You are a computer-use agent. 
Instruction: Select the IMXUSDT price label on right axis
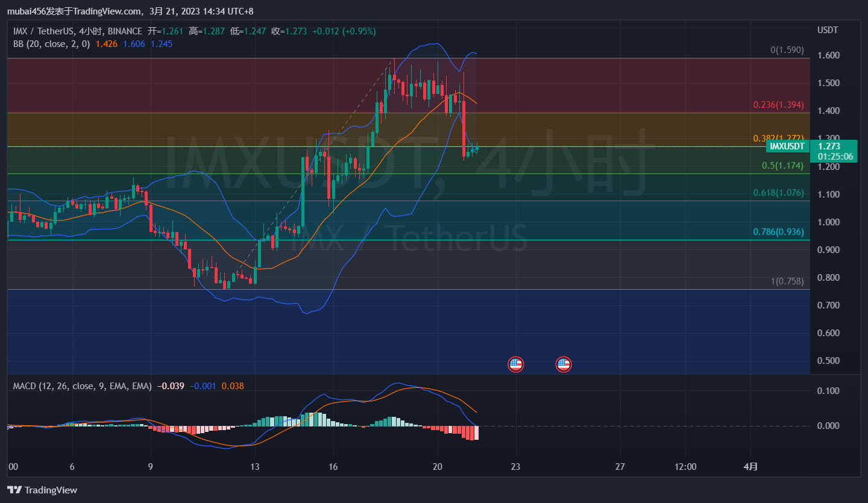(786, 146)
